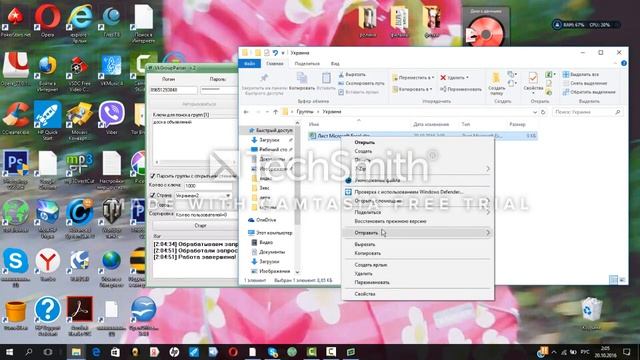Click Copy path in Explorer ribbon
This screenshot has width=640, height=360.
tap(362, 83)
